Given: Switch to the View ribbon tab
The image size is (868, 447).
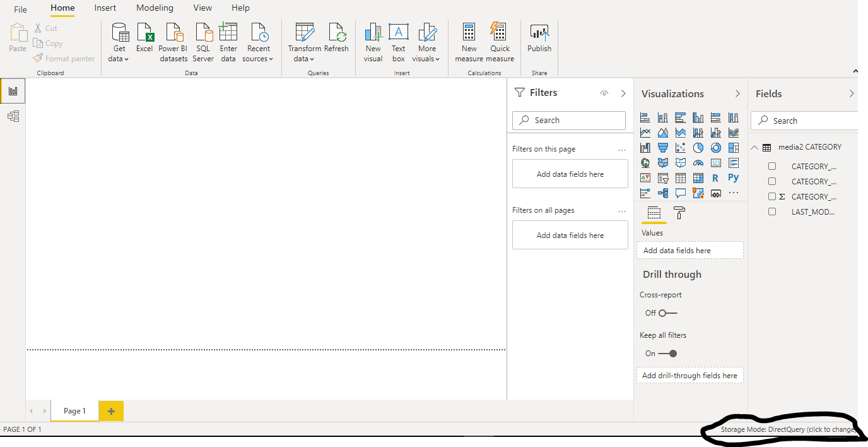Looking at the screenshot, I should tap(202, 8).
